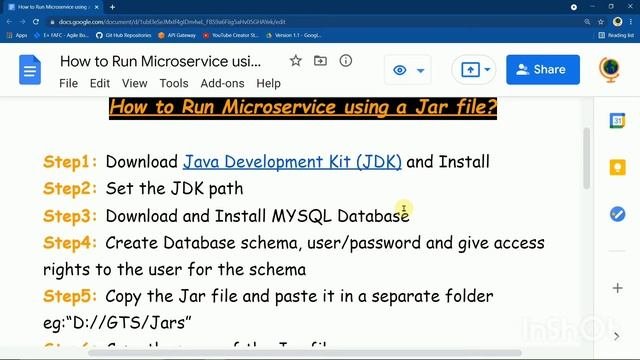This screenshot has width=640, height=360.
Task: Open the Reading list button
Action: 616,36
